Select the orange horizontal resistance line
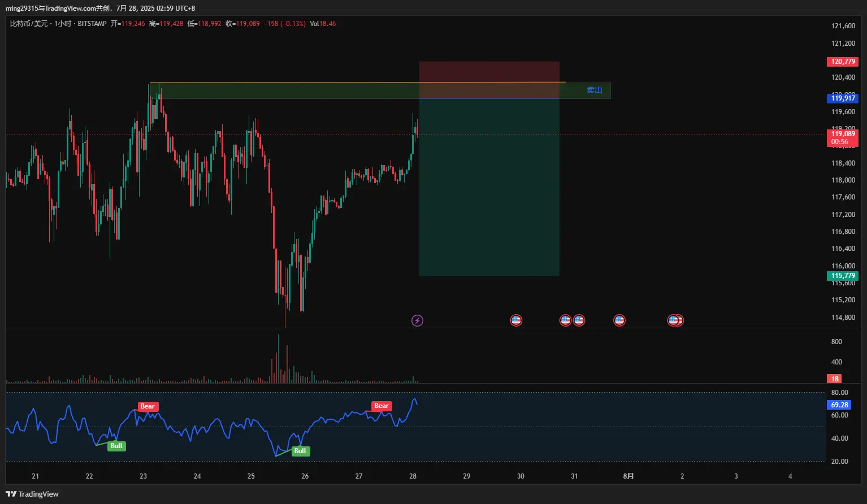Viewport: 867px width, 504px height. (357, 82)
